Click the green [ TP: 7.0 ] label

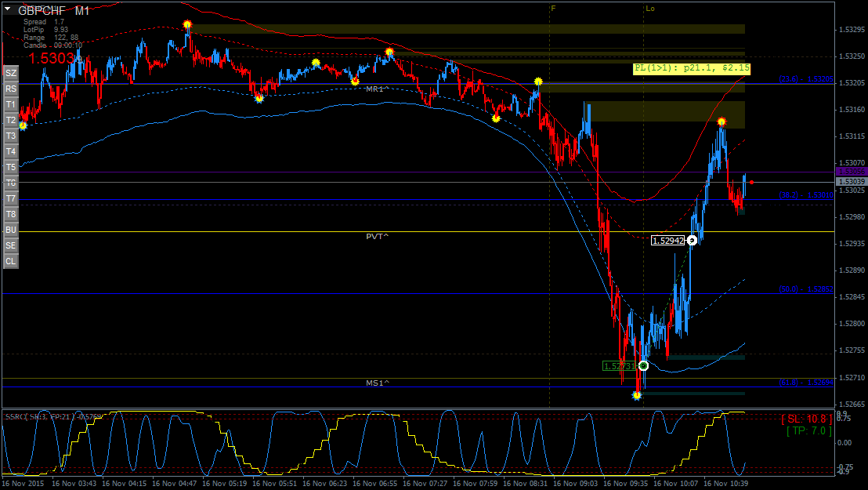pos(808,430)
